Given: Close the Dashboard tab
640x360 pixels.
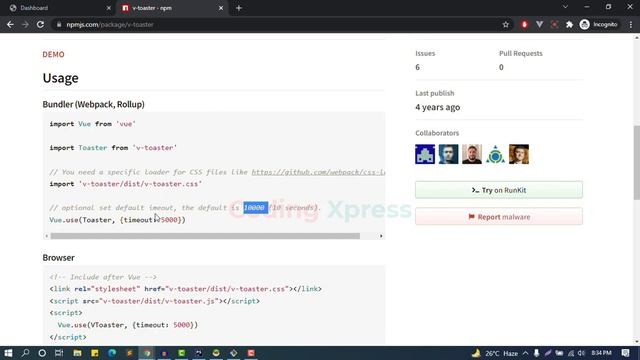Looking at the screenshot, I should coord(109,8).
